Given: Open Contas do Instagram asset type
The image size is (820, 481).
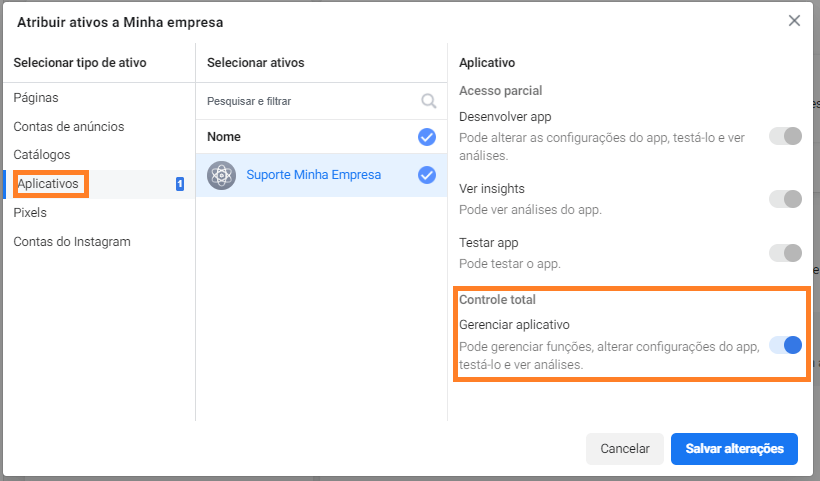Looking at the screenshot, I should click(x=72, y=242).
